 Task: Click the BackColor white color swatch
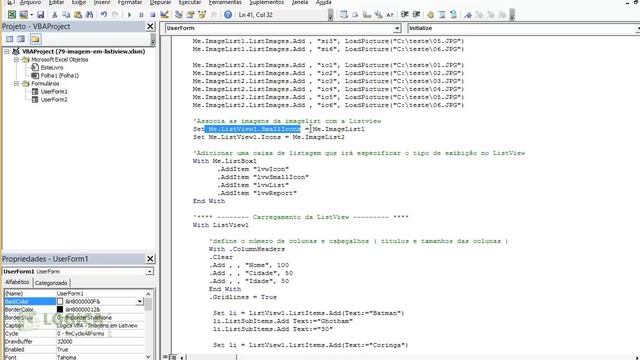[x=60, y=301]
